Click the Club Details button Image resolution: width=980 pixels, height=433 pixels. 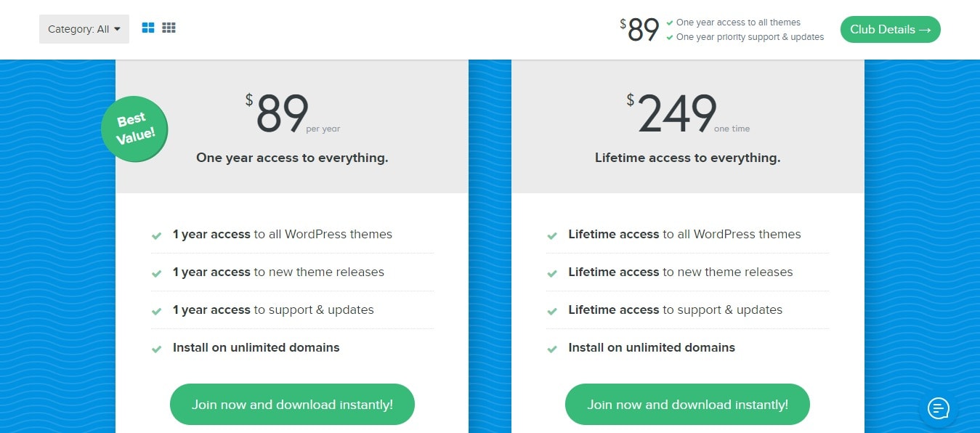(x=890, y=30)
